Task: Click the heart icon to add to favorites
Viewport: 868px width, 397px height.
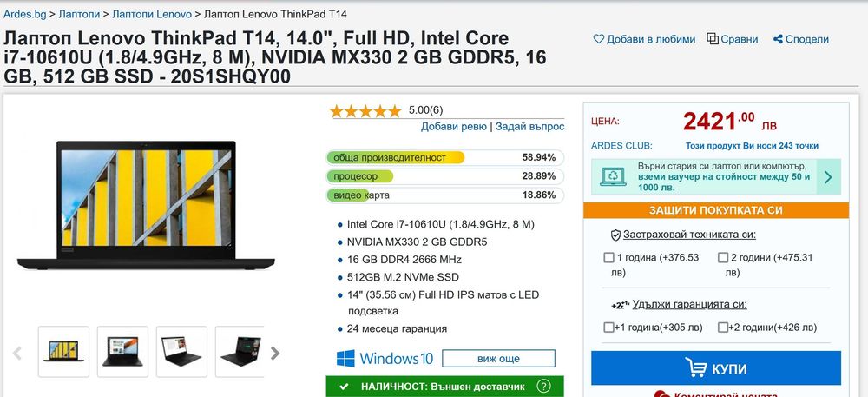Action: click(x=599, y=39)
